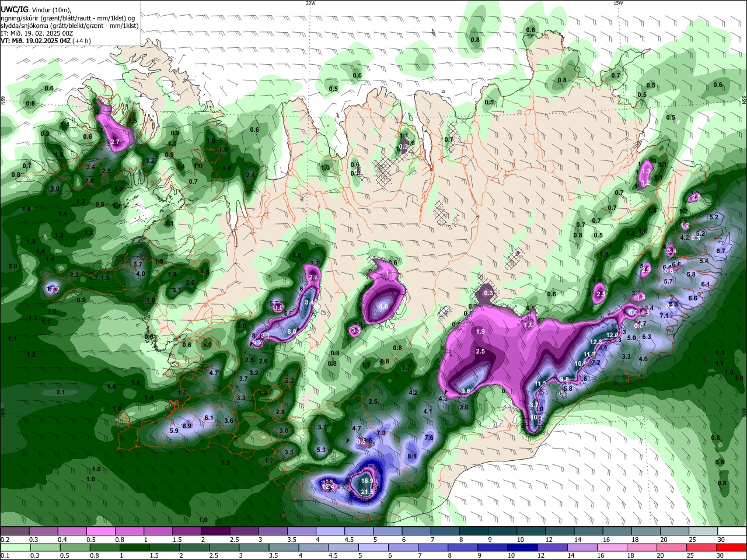Click the 6.7 value near the east coast

[x=721, y=251]
